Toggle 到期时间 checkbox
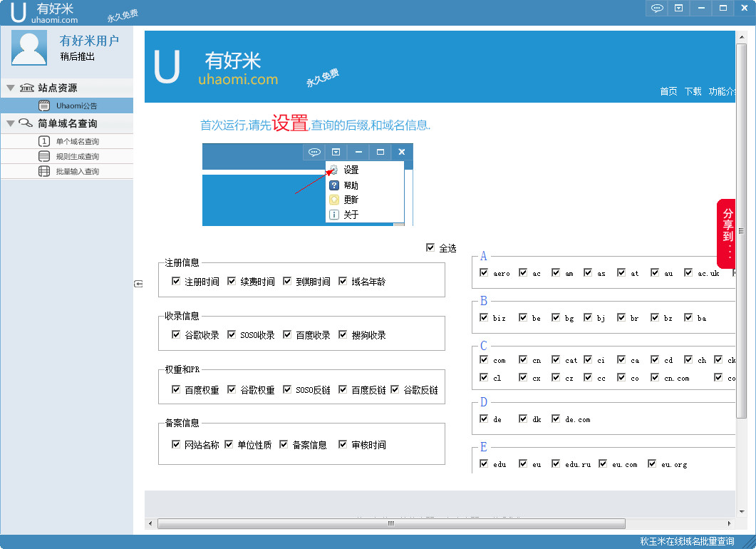This screenshot has width=756, height=549. (287, 281)
